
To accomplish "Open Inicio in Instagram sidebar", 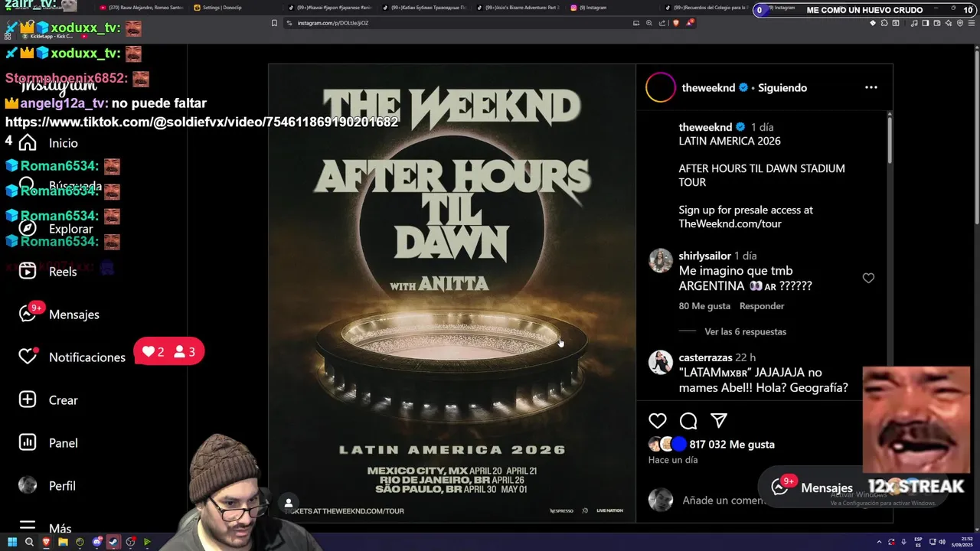I will [x=47, y=143].
